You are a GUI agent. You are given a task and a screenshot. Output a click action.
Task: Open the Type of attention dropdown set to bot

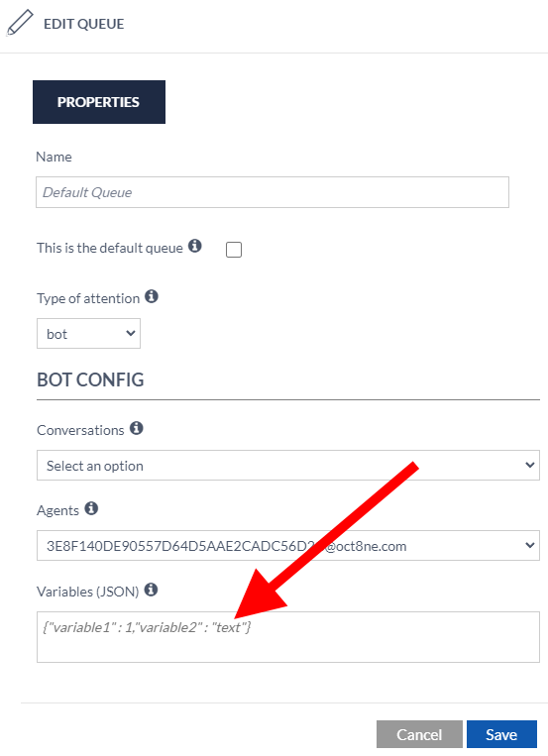click(x=88, y=333)
